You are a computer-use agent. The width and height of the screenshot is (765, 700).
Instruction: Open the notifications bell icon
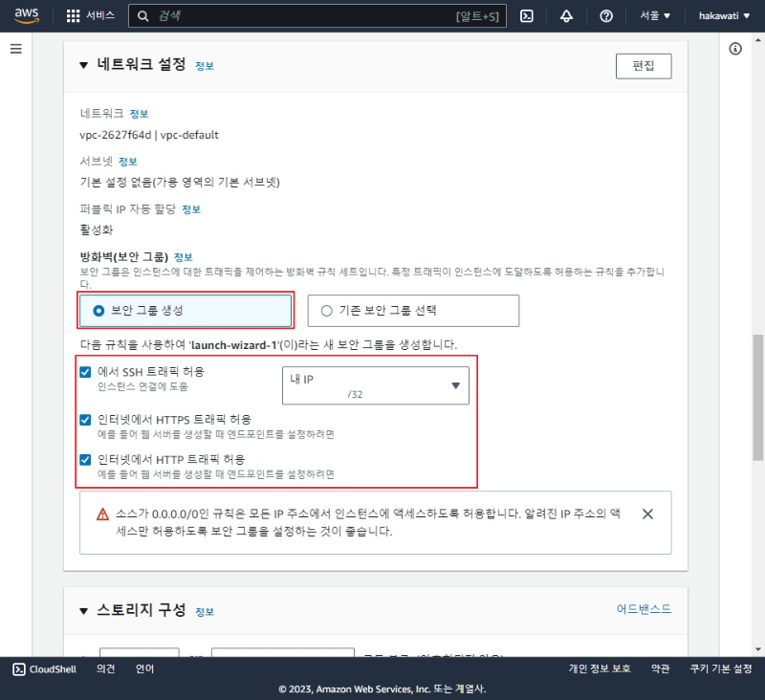[568, 15]
